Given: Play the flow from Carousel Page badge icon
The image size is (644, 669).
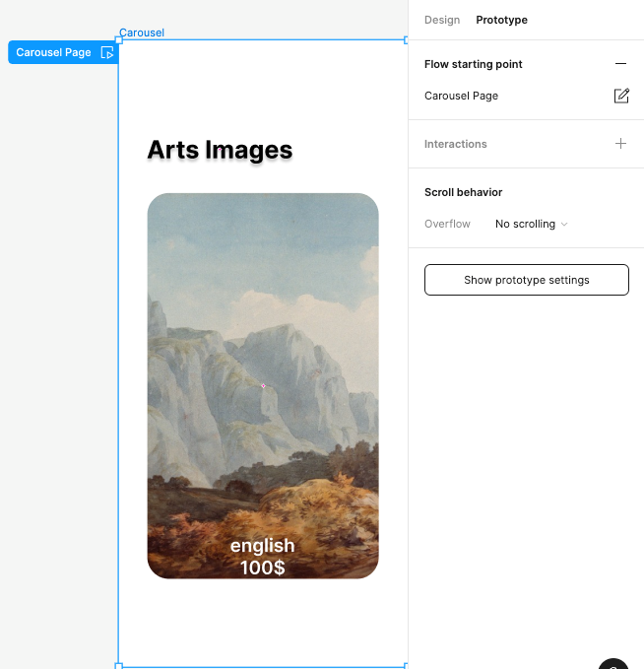Looking at the screenshot, I should 107,52.
